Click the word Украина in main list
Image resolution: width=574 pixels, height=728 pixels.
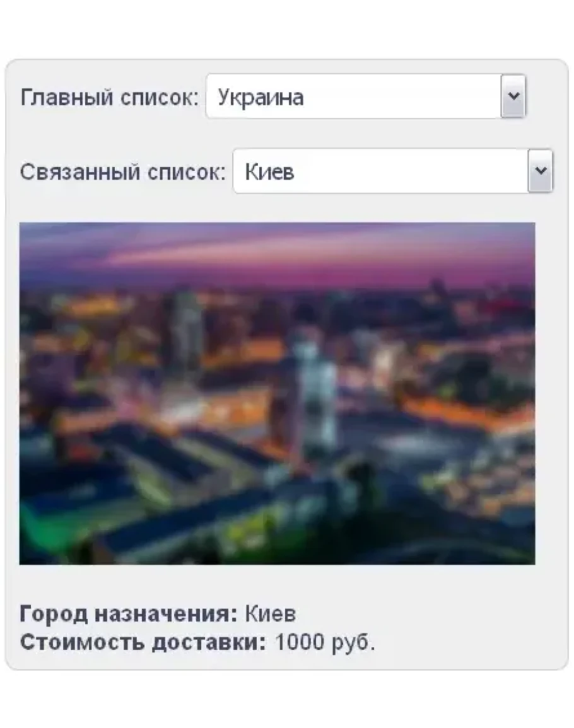pos(261,98)
